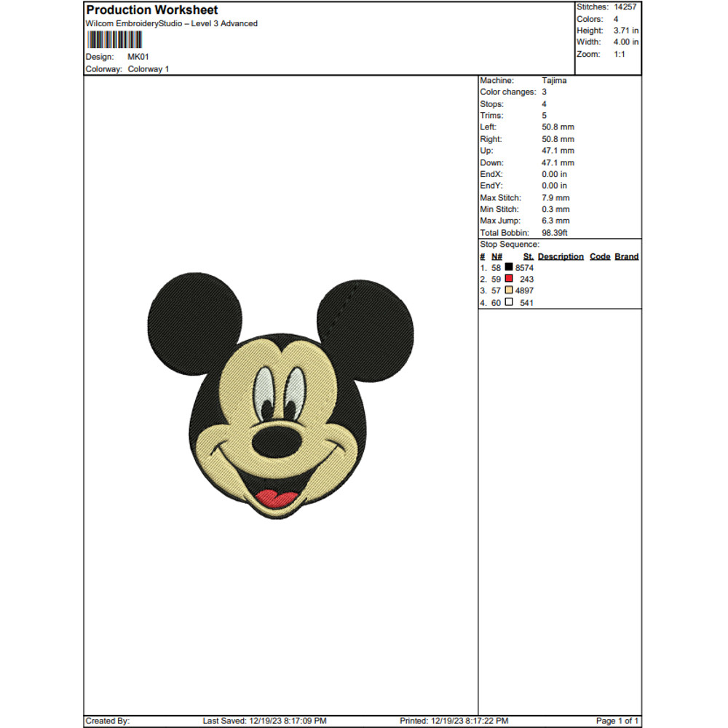Image resolution: width=728 pixels, height=728 pixels.
Task: Select the red thread swatch in stop sequence
Action: (x=508, y=279)
